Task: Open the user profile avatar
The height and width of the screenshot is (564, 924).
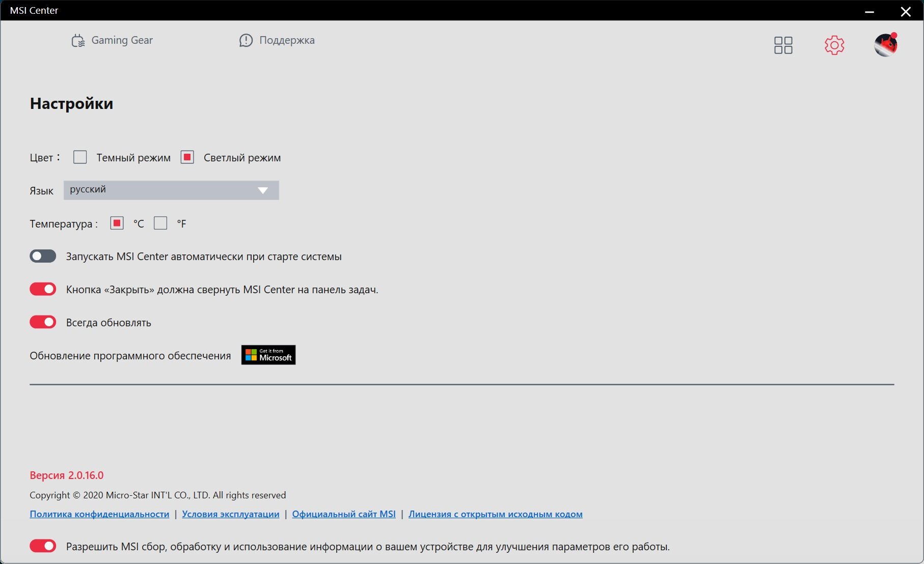Action: 886,45
